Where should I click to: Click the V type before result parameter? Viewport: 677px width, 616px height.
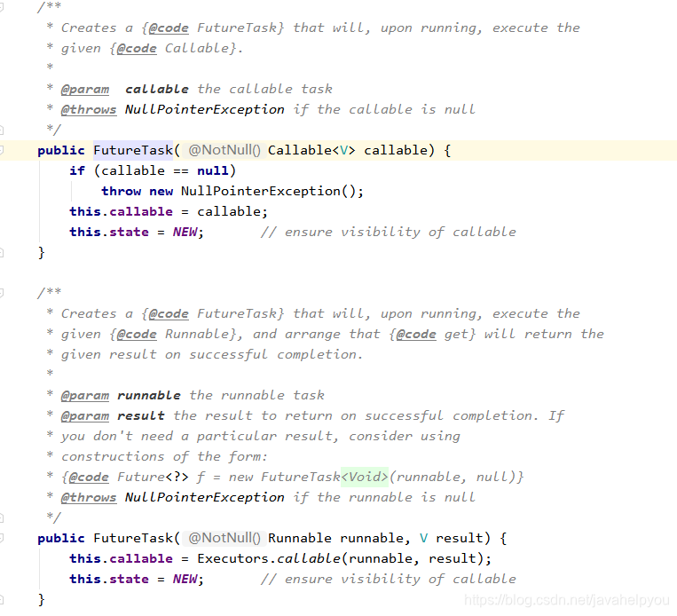point(423,538)
